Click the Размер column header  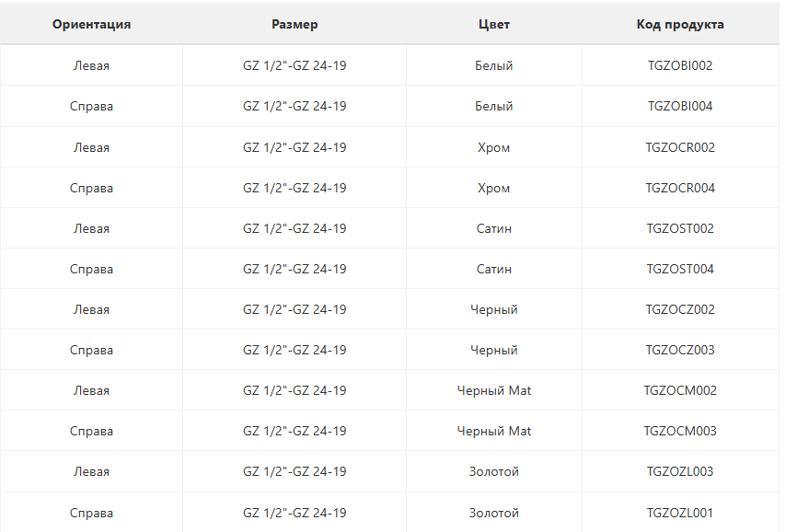[x=295, y=25]
